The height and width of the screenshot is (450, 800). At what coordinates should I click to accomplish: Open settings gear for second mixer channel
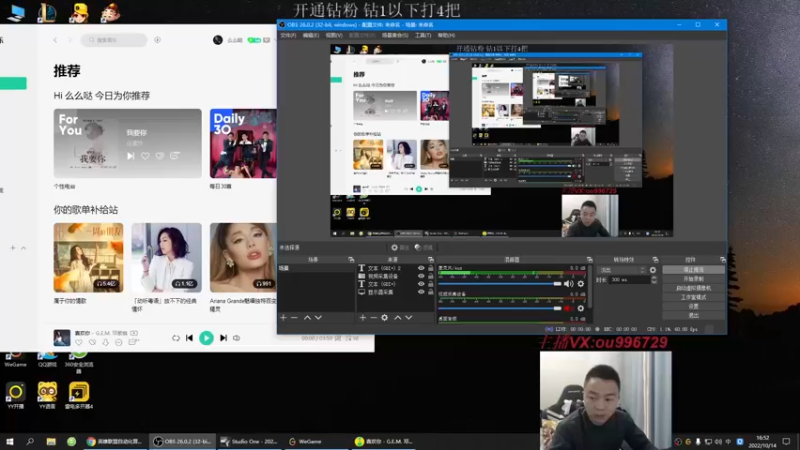(x=581, y=308)
